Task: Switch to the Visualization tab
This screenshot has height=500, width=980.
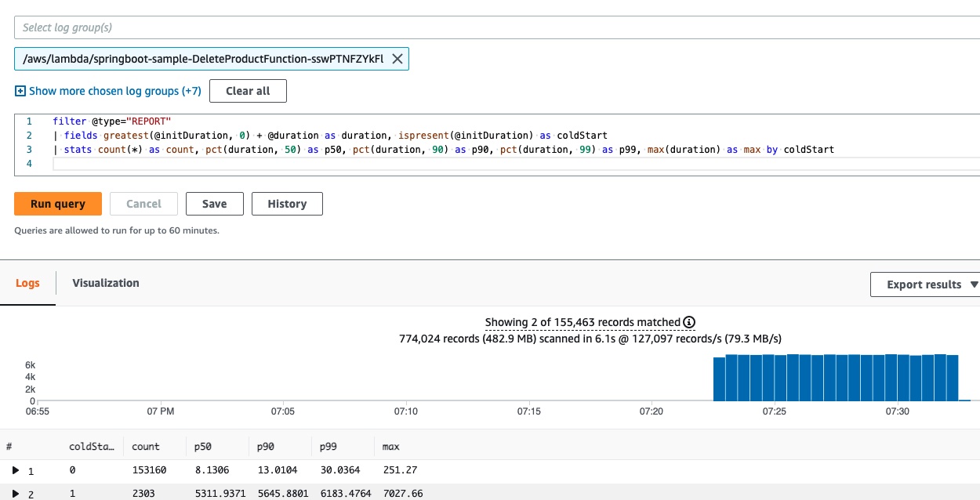Action: (x=106, y=283)
